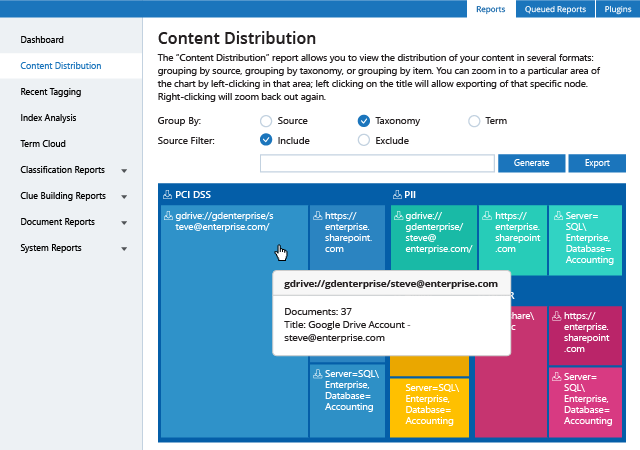Screen dimensions: 640x450
Task: Switch to the Reports tab
Action: coord(491,9)
